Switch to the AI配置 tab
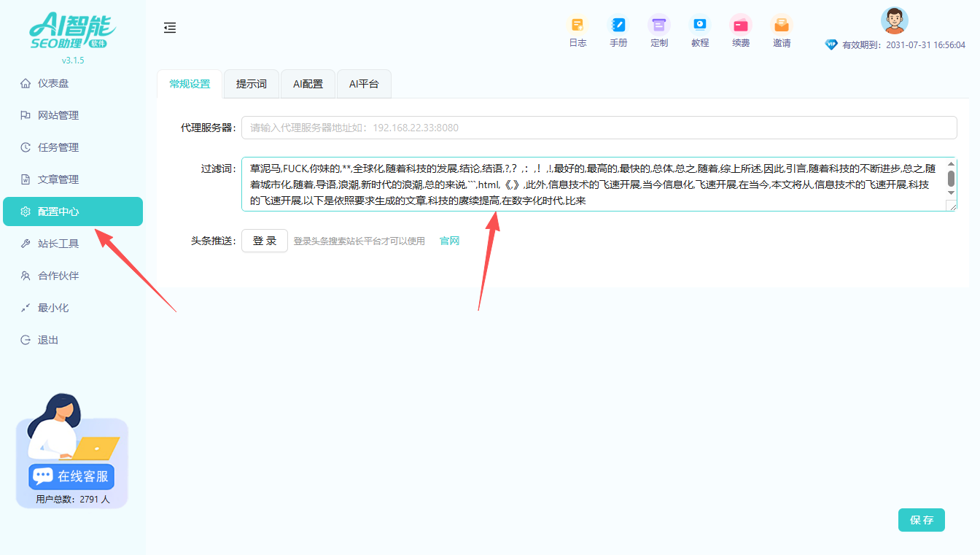This screenshot has width=980, height=555. pyautogui.click(x=308, y=84)
